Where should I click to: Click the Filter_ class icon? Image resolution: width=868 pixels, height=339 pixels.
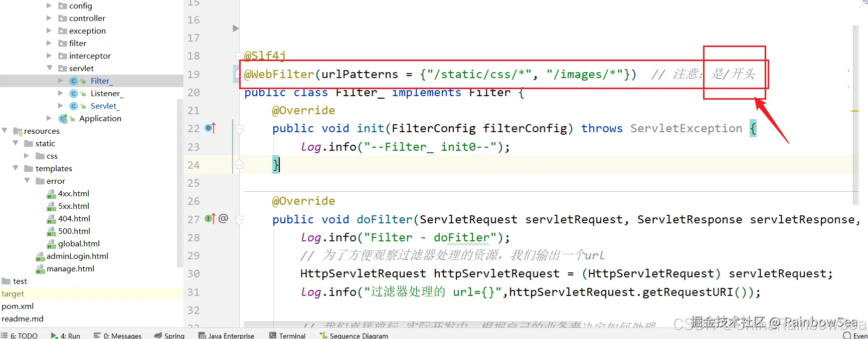pyautogui.click(x=74, y=81)
